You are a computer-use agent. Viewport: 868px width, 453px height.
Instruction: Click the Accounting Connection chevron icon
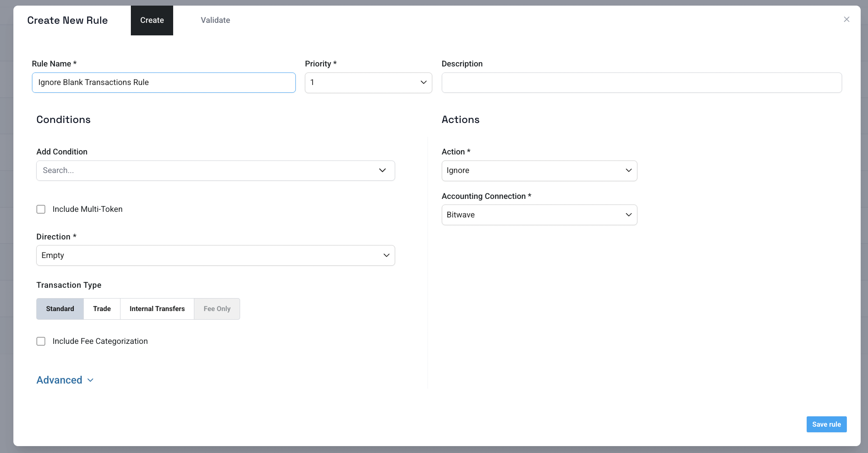pyautogui.click(x=628, y=215)
